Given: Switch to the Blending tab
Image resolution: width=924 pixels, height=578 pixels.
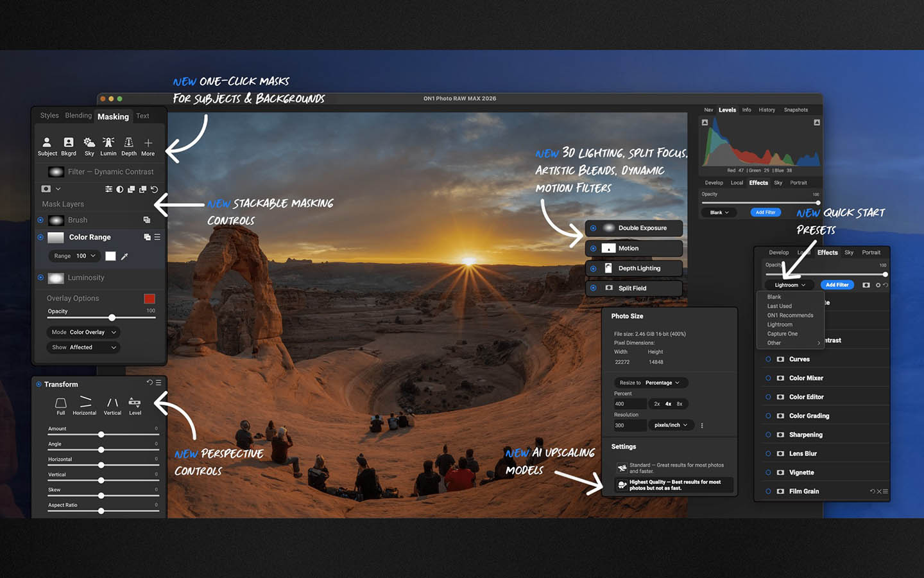Looking at the screenshot, I should [78, 116].
